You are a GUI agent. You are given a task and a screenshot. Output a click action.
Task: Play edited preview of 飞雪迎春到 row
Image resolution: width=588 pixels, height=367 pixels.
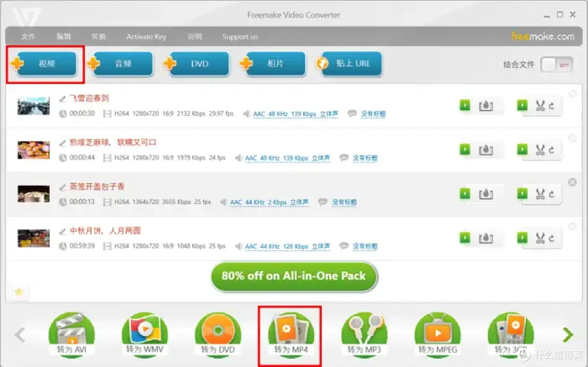click(522, 105)
